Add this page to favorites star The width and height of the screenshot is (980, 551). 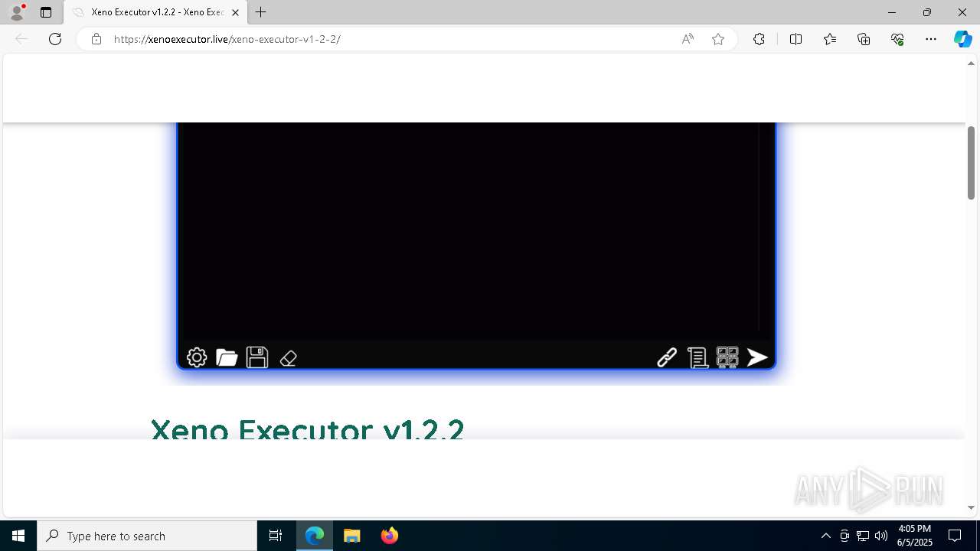tap(718, 39)
